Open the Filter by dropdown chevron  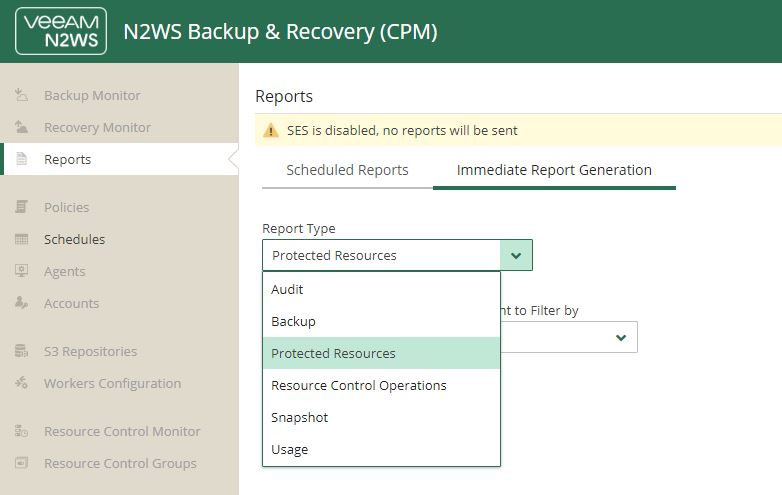[621, 337]
